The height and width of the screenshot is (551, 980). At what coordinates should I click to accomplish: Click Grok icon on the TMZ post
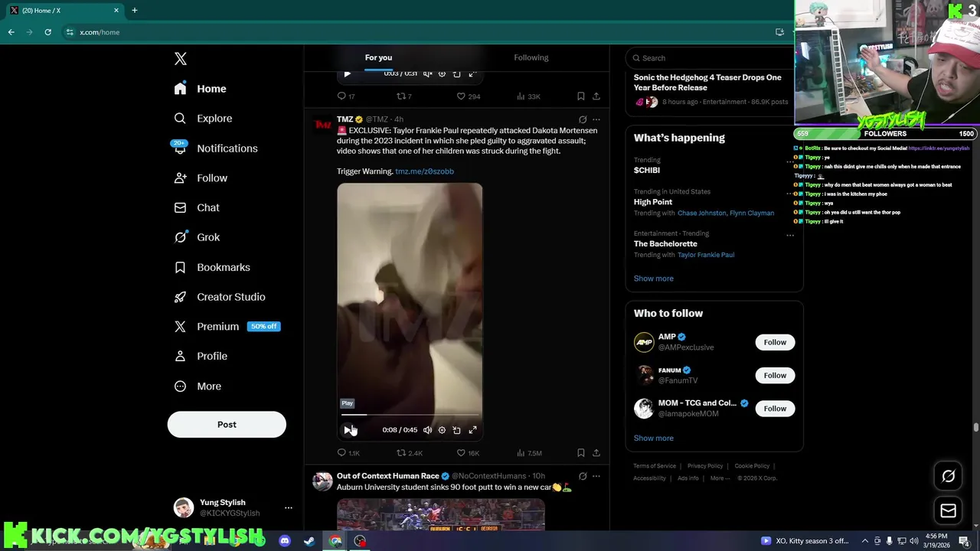(x=583, y=119)
